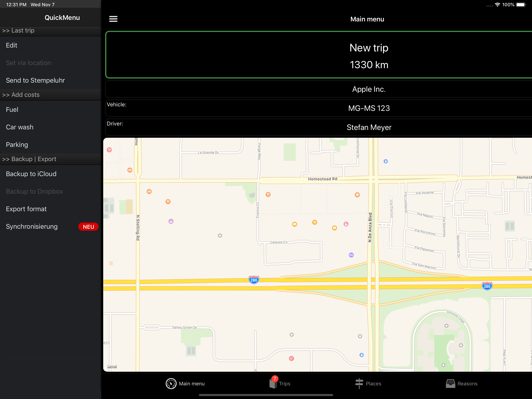The width and height of the screenshot is (532, 399).
Task: Tap the Backup to Dropbox item
Action: (50, 192)
